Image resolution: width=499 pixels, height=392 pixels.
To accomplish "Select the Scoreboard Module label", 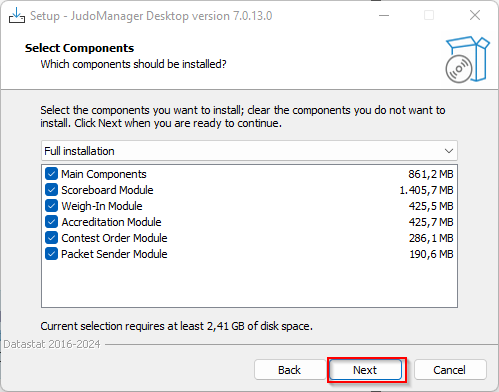I will (x=107, y=190).
